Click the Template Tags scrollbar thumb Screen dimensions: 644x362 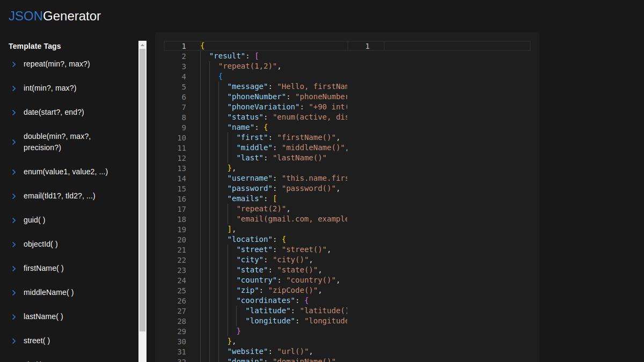[142, 190]
